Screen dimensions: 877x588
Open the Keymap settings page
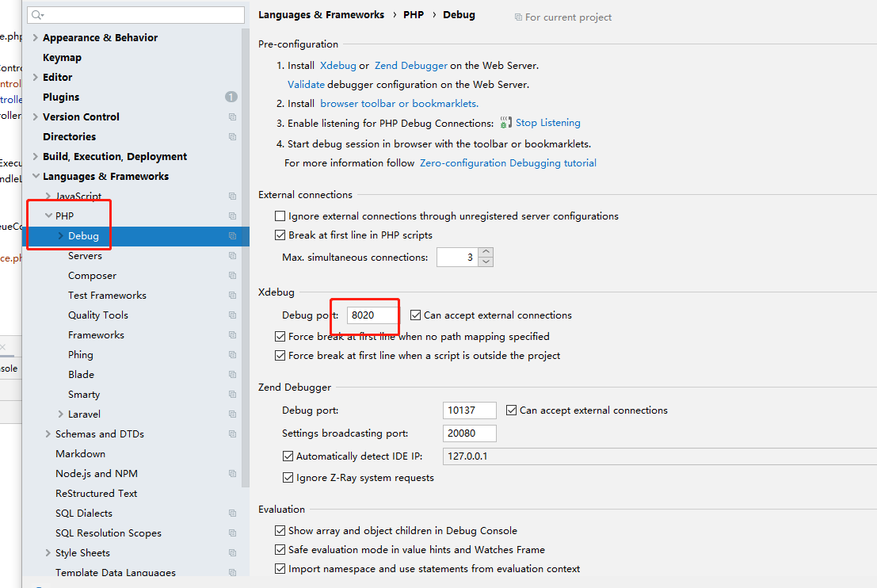pos(62,58)
